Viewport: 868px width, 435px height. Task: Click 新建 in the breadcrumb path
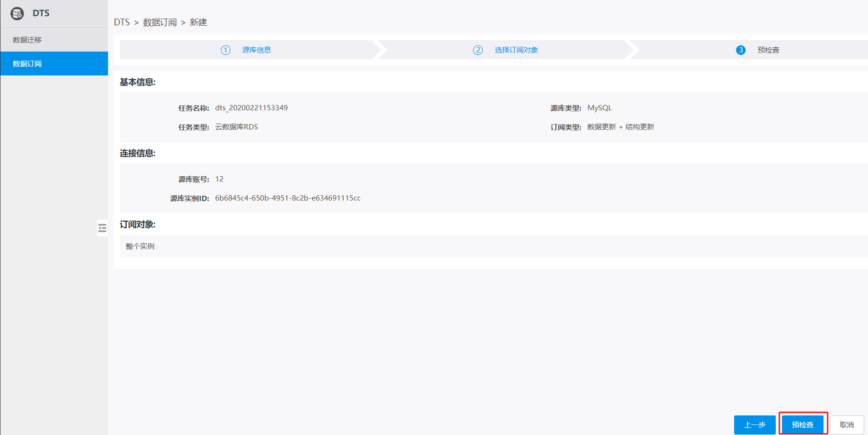pos(198,22)
